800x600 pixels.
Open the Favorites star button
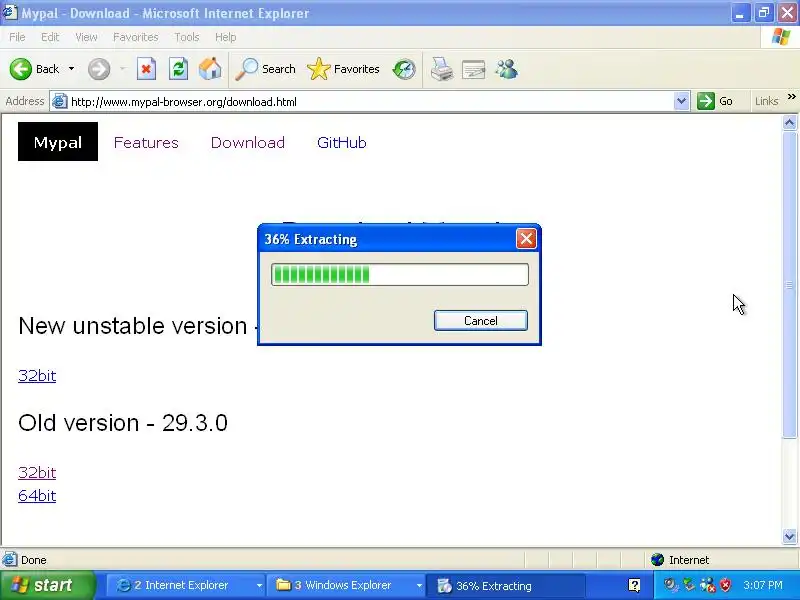[343, 69]
